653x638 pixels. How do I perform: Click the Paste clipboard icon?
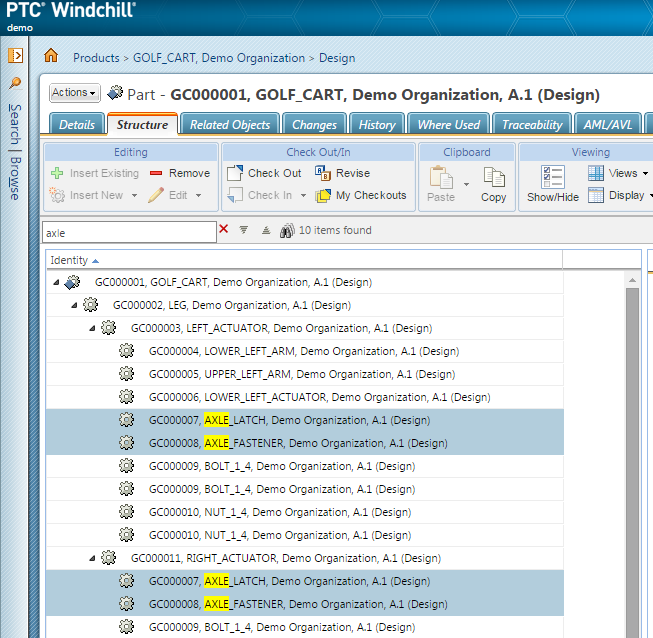[441, 177]
